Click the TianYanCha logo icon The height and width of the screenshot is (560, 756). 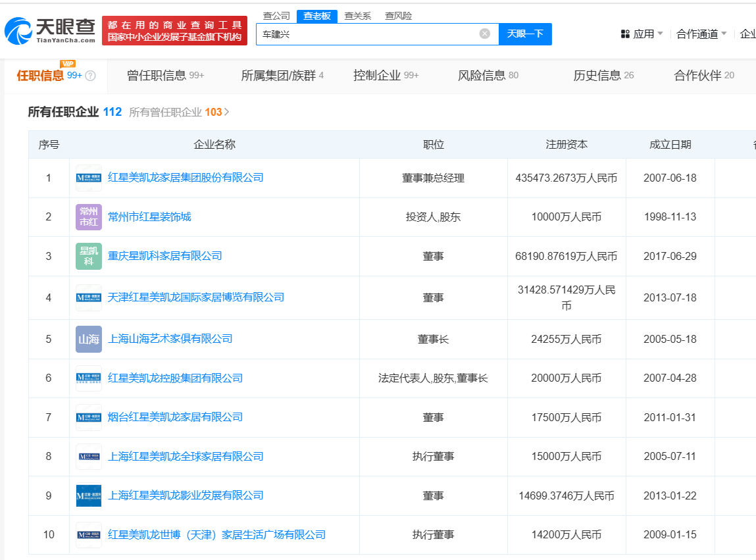[18, 31]
